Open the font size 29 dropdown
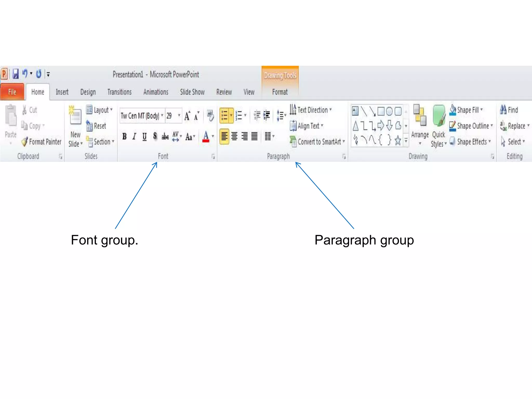Viewport: 532px width, 399px height. 179,115
